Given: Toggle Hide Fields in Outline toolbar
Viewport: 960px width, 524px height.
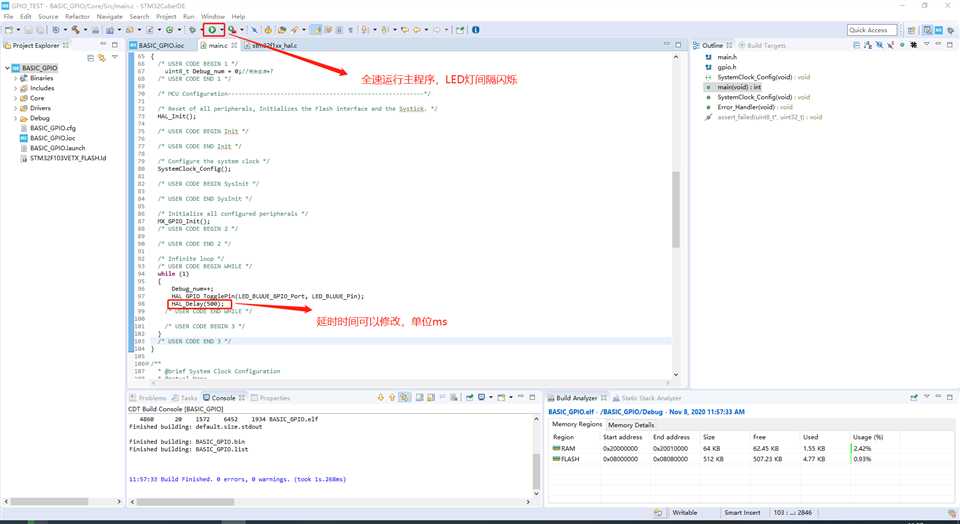Looking at the screenshot, I should 879,45.
